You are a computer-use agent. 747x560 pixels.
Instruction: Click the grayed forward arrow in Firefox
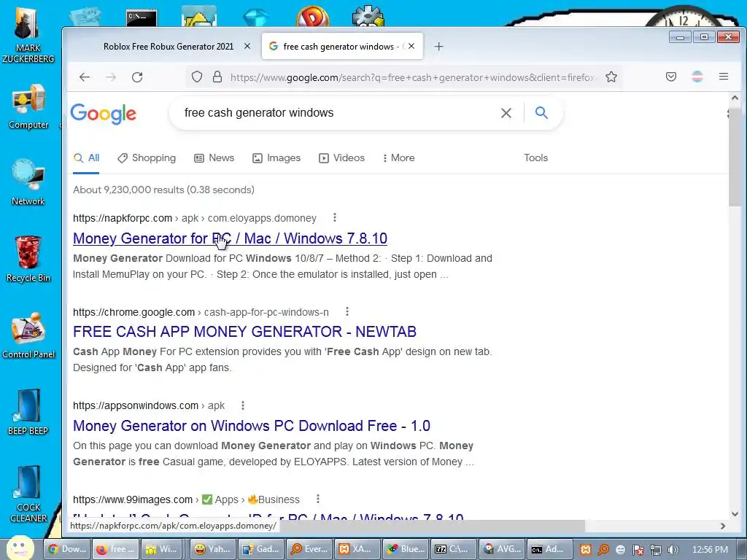point(111,77)
